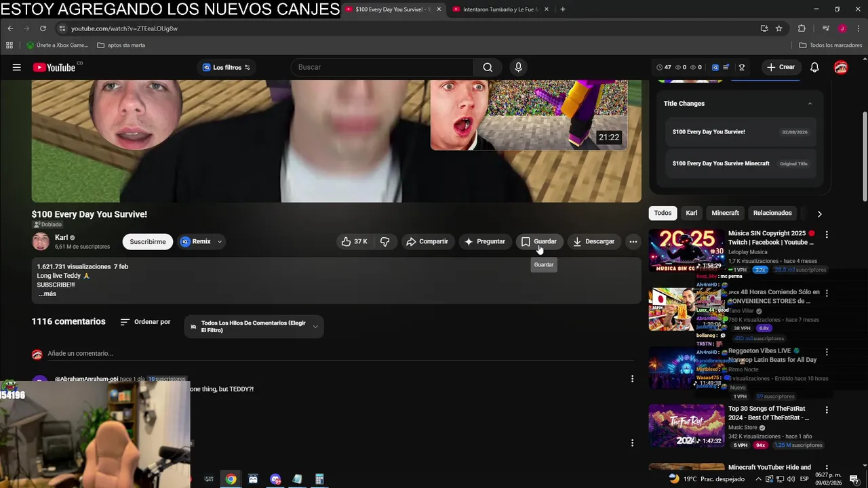Open options for Reggaeton Vibes LIVE video
The height and width of the screenshot is (488, 868).
(x=826, y=352)
